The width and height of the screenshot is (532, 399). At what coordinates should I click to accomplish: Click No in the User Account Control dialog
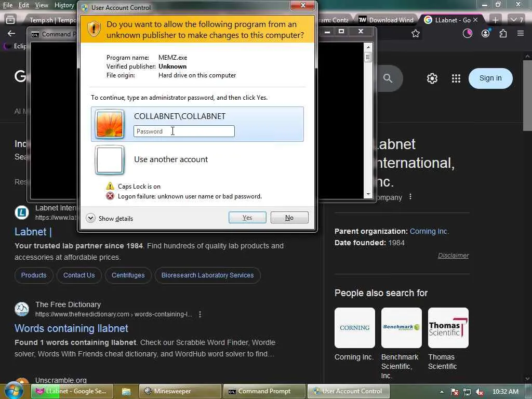pos(289,218)
